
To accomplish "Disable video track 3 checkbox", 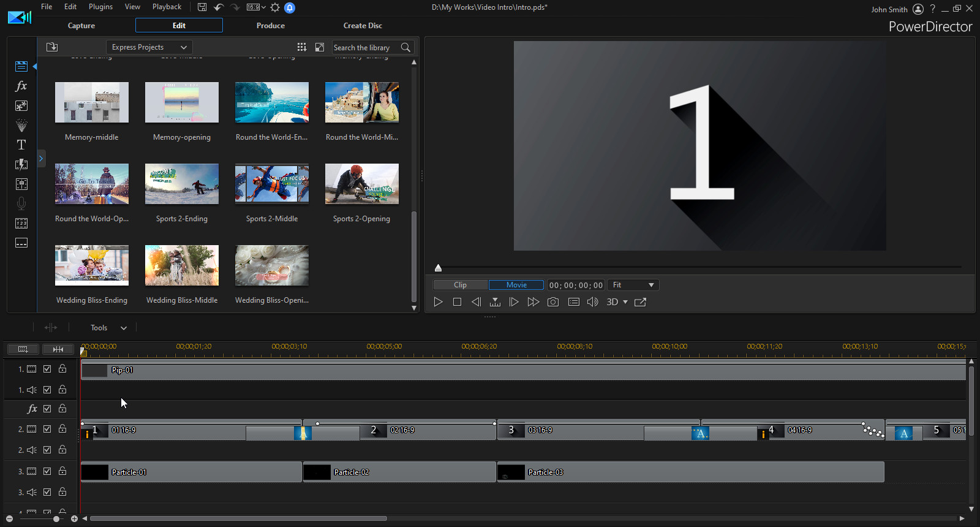I will coord(47,471).
